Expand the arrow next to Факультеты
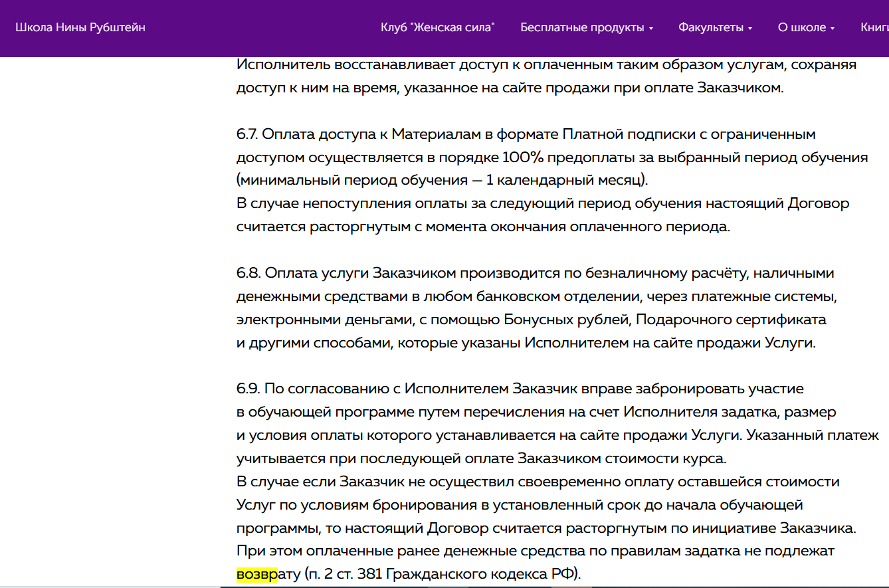 (x=750, y=29)
